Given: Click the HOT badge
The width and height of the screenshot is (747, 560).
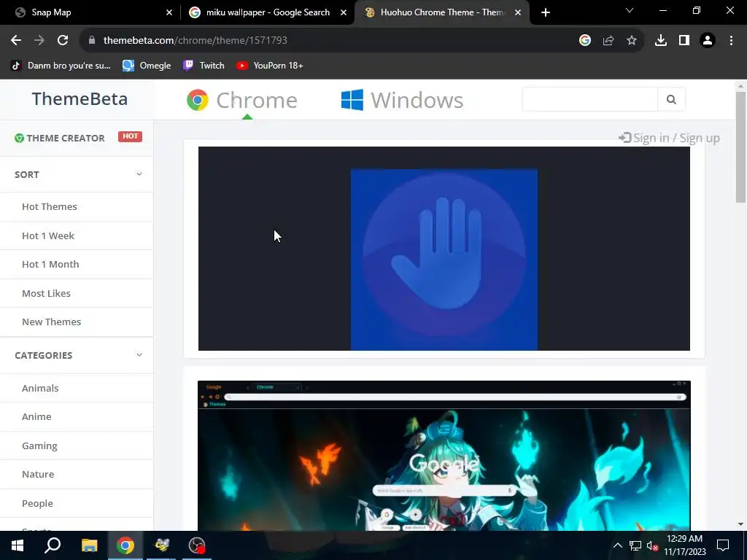Looking at the screenshot, I should [x=130, y=136].
